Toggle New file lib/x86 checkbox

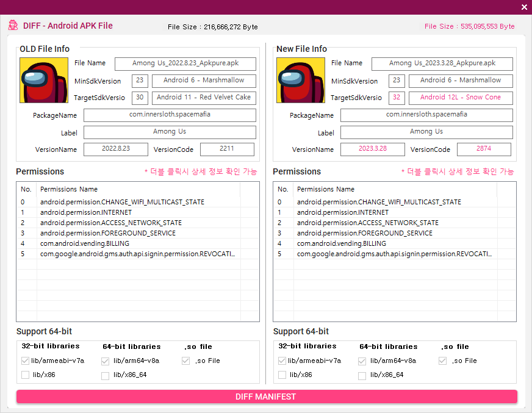pos(282,375)
